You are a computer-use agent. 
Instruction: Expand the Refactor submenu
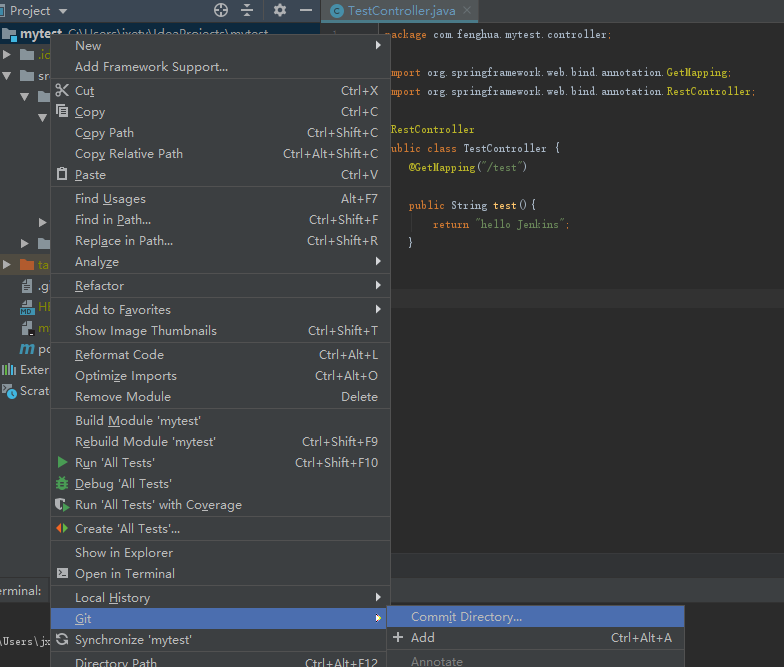tap(378, 286)
